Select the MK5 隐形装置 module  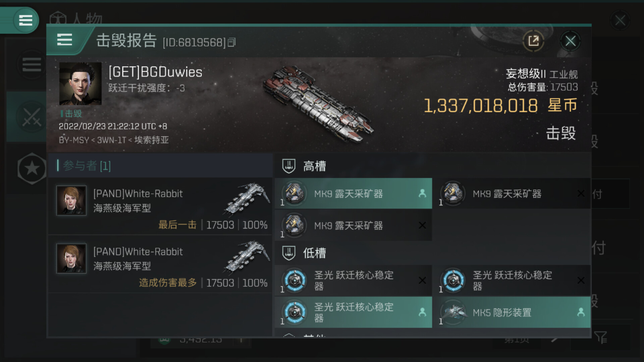pyautogui.click(x=512, y=312)
